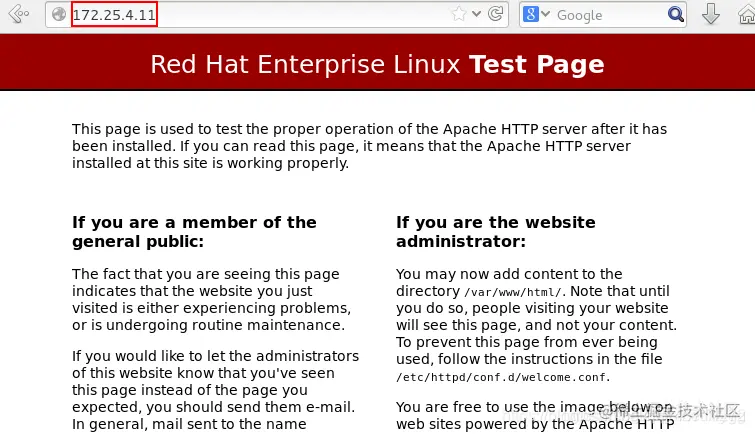Bookmark this page with the star icon

(458, 14)
